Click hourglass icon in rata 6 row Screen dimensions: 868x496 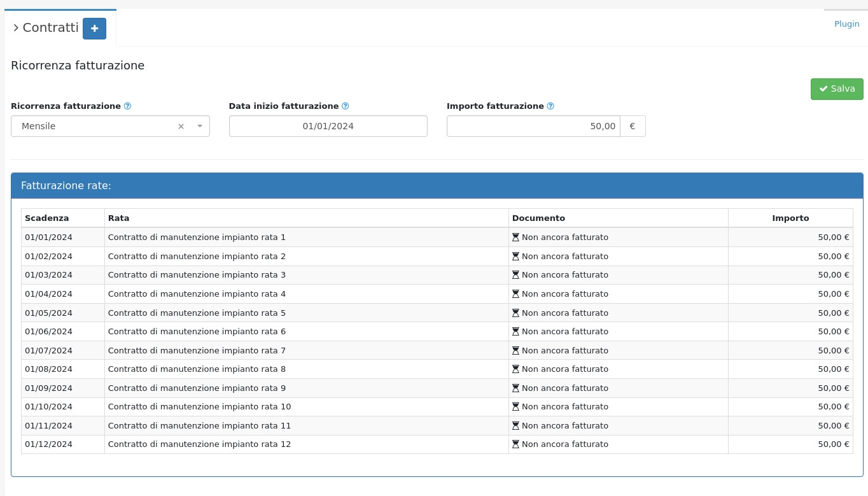[x=515, y=332]
